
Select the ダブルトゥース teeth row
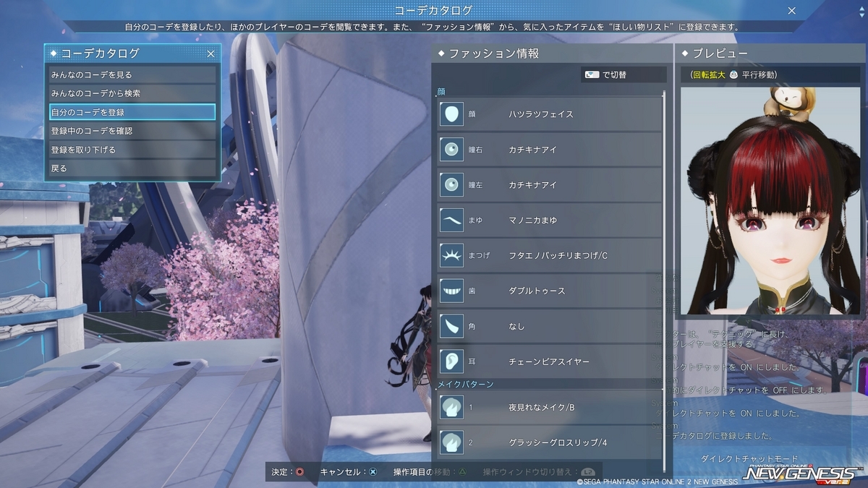click(x=549, y=291)
